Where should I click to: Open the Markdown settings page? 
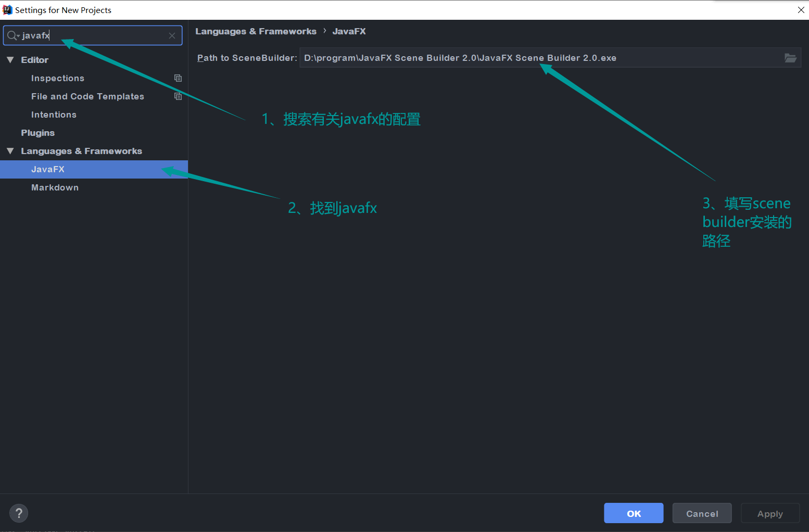pos(55,187)
